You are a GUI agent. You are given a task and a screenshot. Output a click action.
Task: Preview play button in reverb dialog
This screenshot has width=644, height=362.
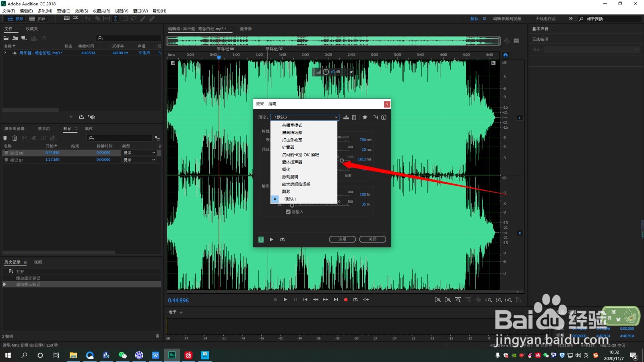[272, 239]
